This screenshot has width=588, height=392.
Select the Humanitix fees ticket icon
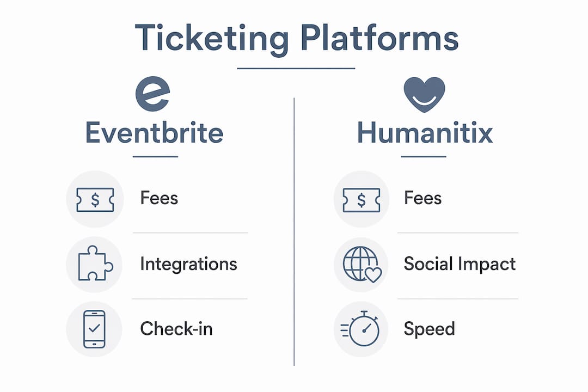pos(362,200)
